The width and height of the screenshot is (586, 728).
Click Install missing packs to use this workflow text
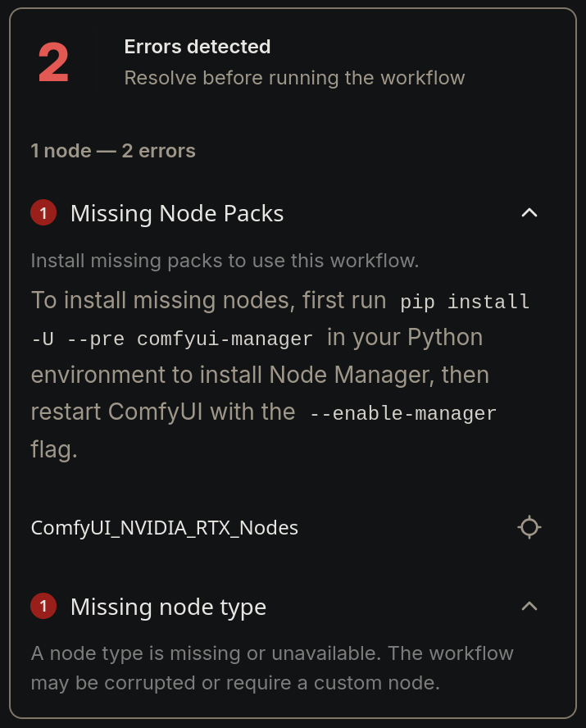(x=225, y=261)
